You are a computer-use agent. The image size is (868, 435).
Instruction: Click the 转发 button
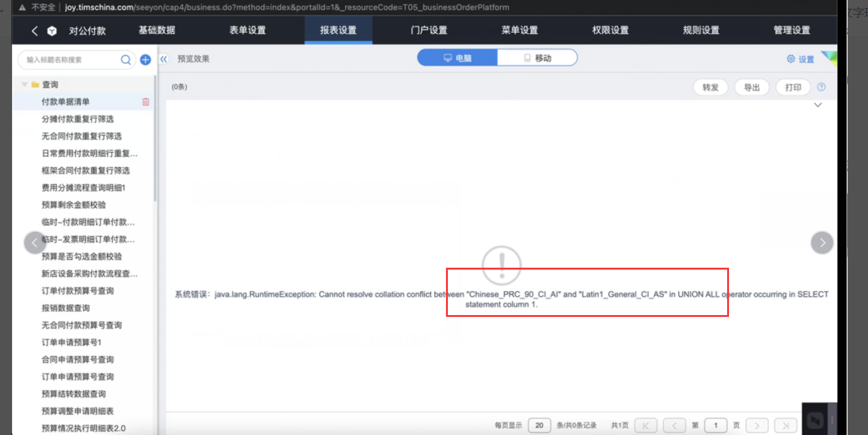click(x=711, y=88)
